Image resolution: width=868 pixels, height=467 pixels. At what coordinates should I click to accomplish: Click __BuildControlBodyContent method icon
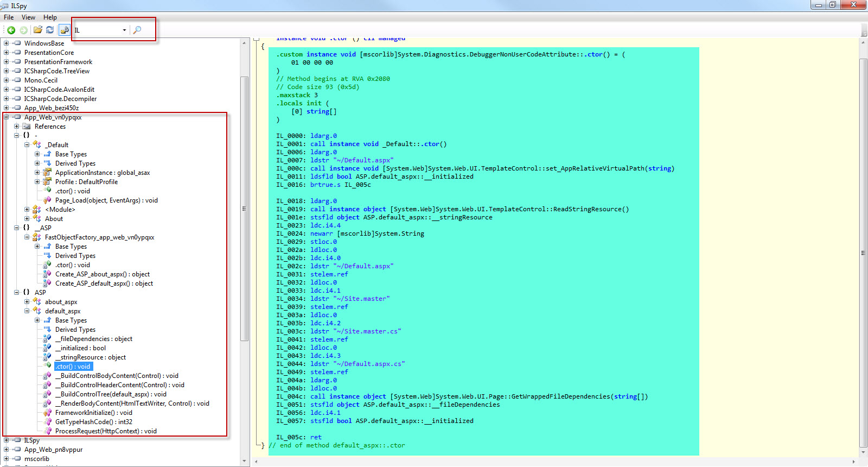click(47, 375)
